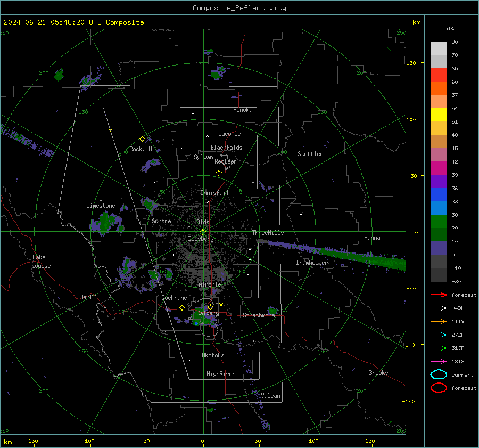479x448 pixels.
Task: Select the orange 60–57 dBZ swatch
Action: point(439,88)
